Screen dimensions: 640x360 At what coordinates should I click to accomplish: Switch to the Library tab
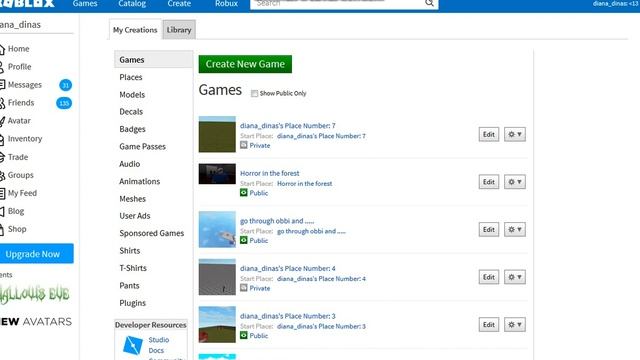(179, 30)
